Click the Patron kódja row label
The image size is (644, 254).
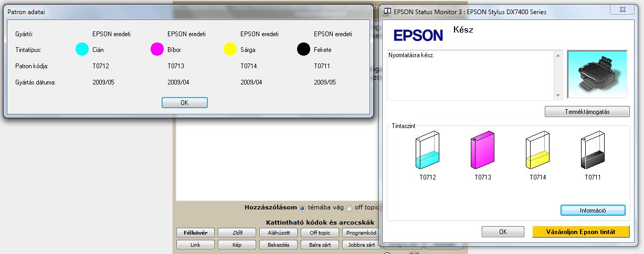(x=31, y=66)
